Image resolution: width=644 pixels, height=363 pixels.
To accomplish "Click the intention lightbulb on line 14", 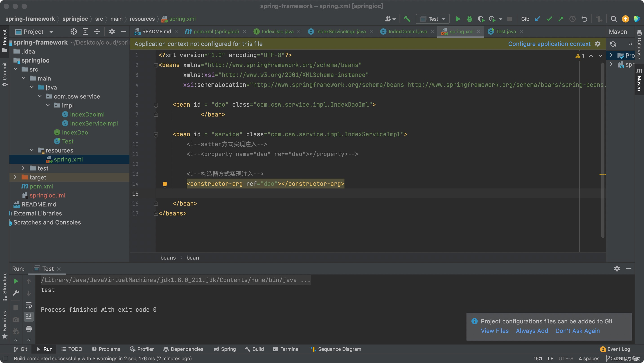I will [165, 184].
